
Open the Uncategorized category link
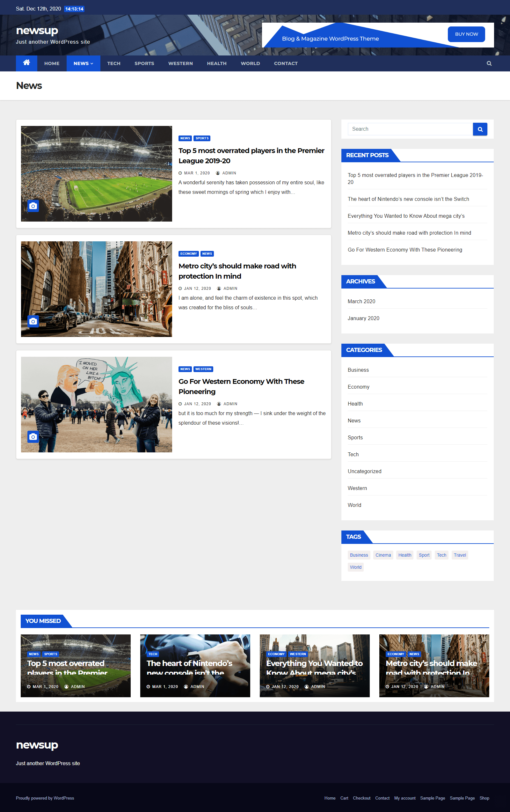coord(364,471)
